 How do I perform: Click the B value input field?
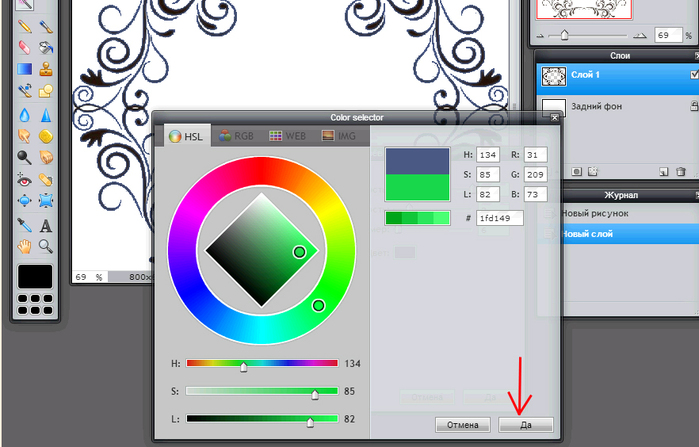coord(535,194)
